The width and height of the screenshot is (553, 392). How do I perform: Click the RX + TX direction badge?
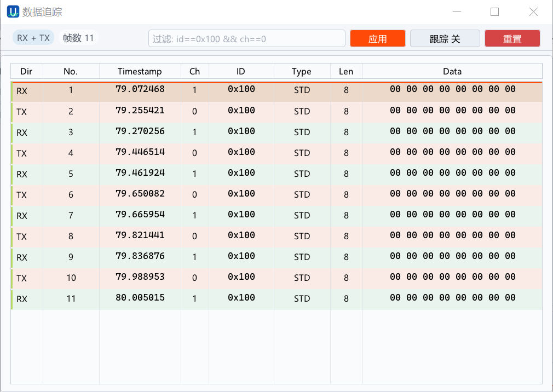coord(33,38)
